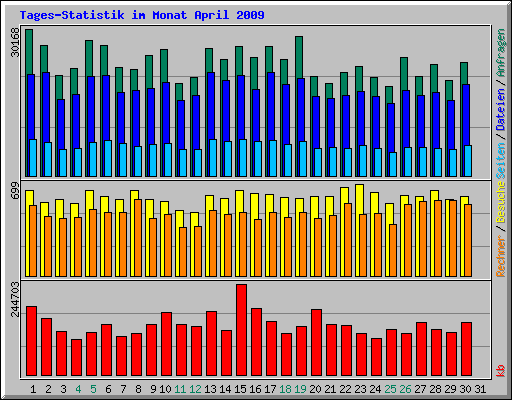Viewport: 512px width, 400px height.
Task: Select day label 21 on the x-axis
Action: coord(330,389)
